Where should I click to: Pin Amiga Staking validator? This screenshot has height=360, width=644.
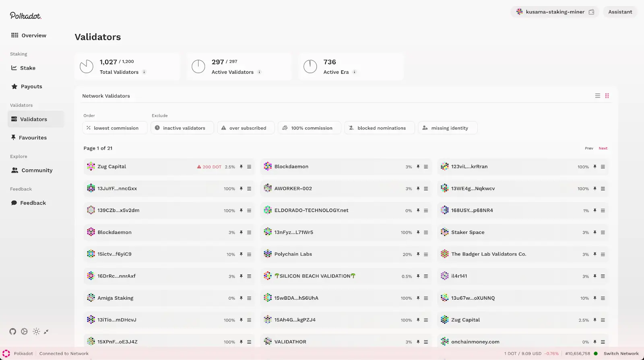[241, 298]
